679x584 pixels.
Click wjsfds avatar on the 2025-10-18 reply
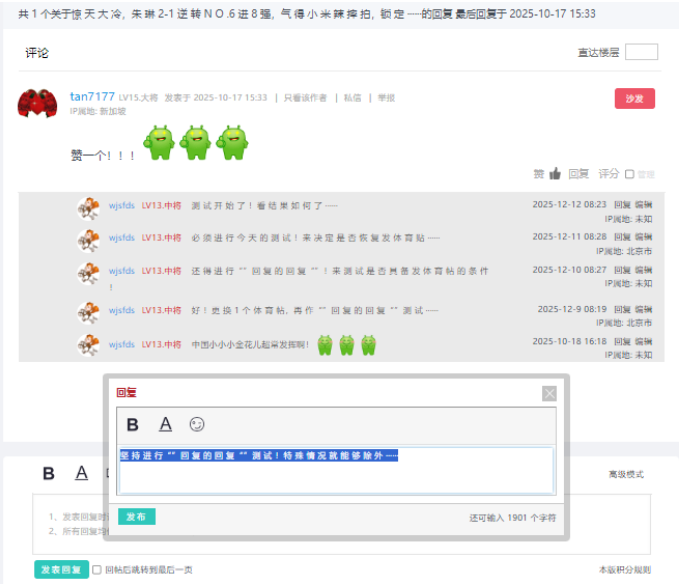click(x=88, y=344)
